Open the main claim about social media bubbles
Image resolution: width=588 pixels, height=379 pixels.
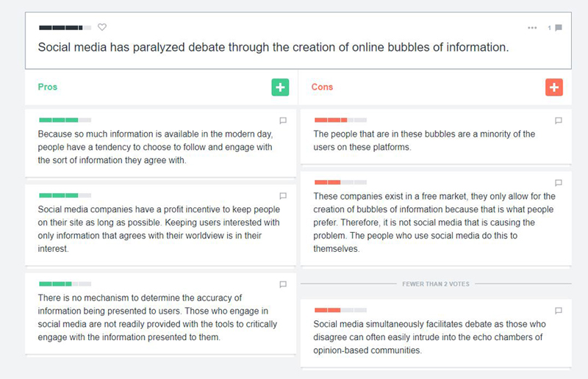tap(273, 47)
